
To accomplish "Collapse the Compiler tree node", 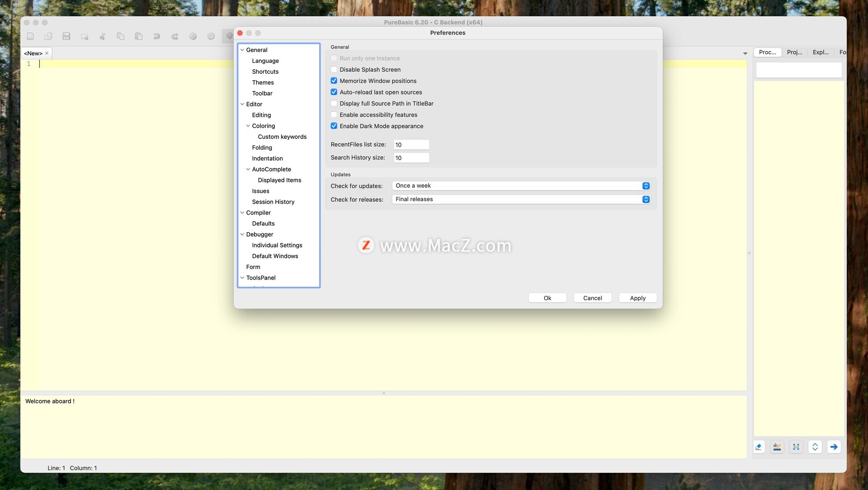I will [x=242, y=213].
